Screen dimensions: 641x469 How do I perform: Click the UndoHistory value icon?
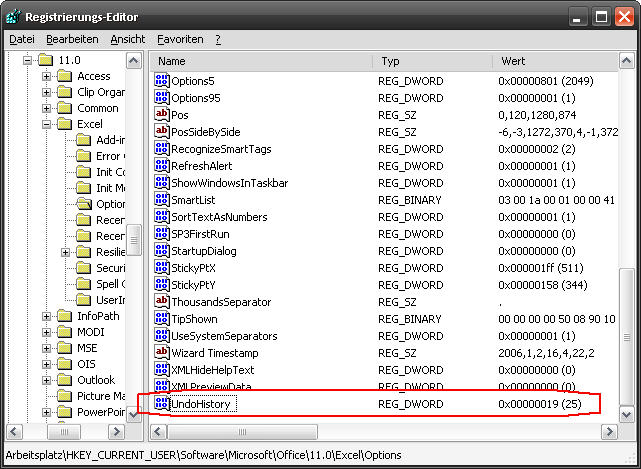coord(162,404)
